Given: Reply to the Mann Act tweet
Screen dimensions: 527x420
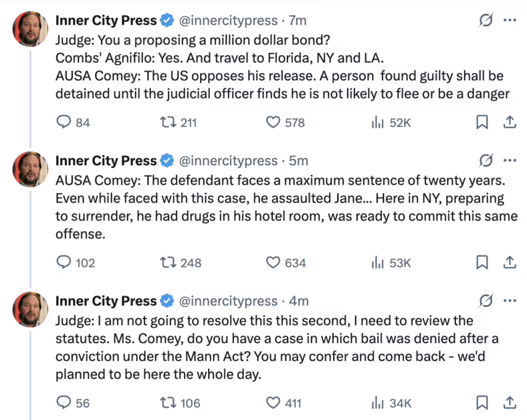Looking at the screenshot, I should pyautogui.click(x=64, y=403).
